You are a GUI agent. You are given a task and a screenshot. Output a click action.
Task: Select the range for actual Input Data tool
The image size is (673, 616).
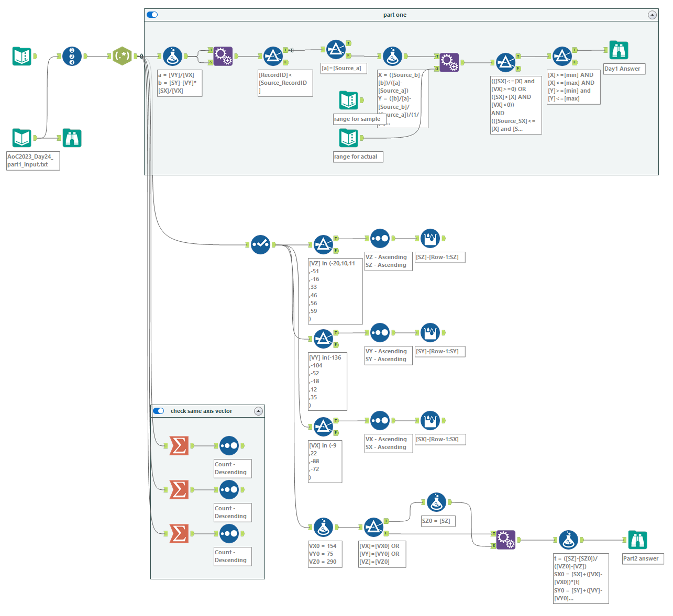348,138
